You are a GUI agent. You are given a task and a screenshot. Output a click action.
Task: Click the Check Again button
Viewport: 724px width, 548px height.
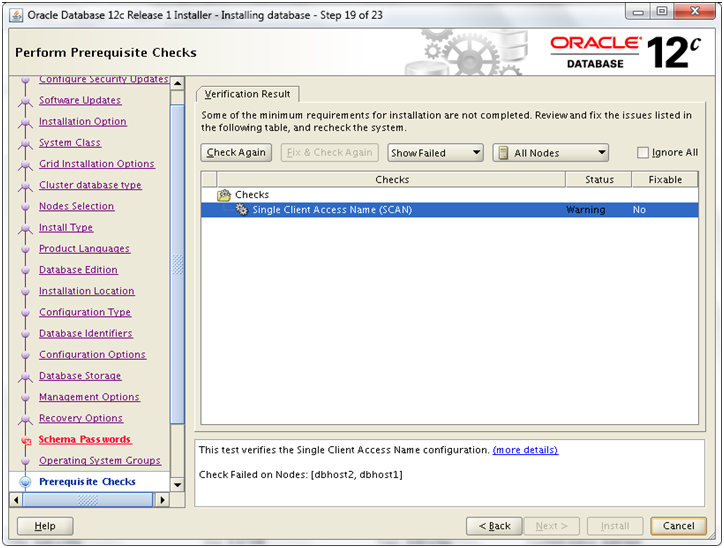[x=236, y=152]
